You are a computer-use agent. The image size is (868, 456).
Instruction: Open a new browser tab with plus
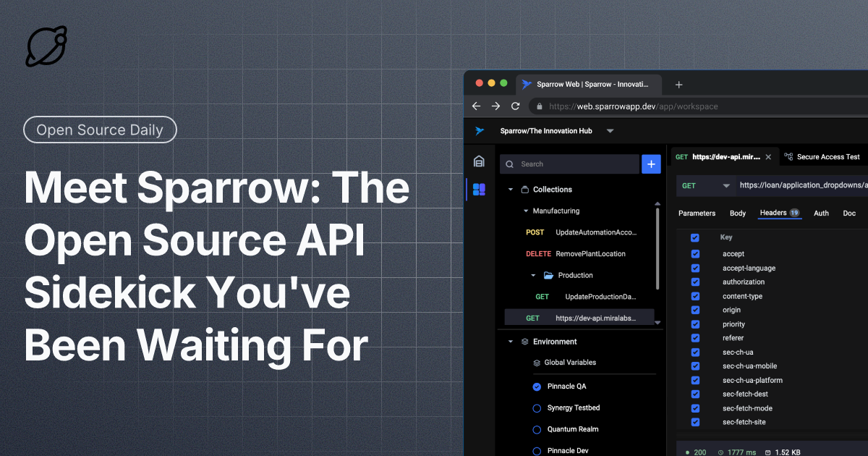pyautogui.click(x=678, y=84)
